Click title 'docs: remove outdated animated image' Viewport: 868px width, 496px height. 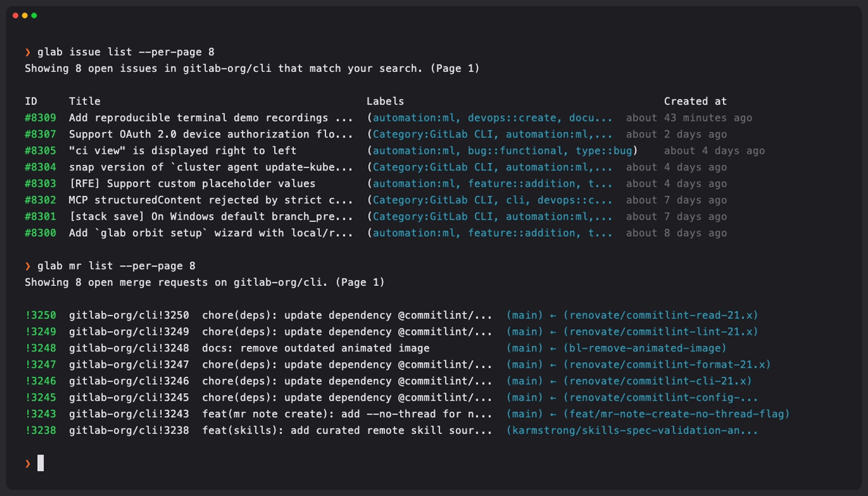click(316, 348)
